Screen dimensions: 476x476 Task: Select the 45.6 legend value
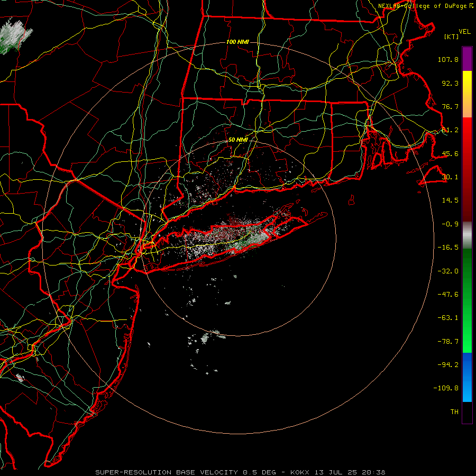click(x=450, y=153)
